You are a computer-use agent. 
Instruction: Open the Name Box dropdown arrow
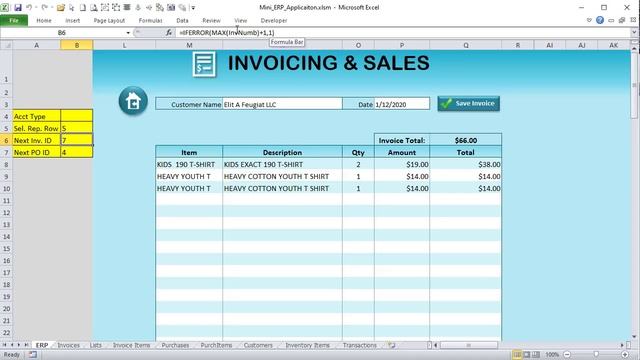coord(128,33)
